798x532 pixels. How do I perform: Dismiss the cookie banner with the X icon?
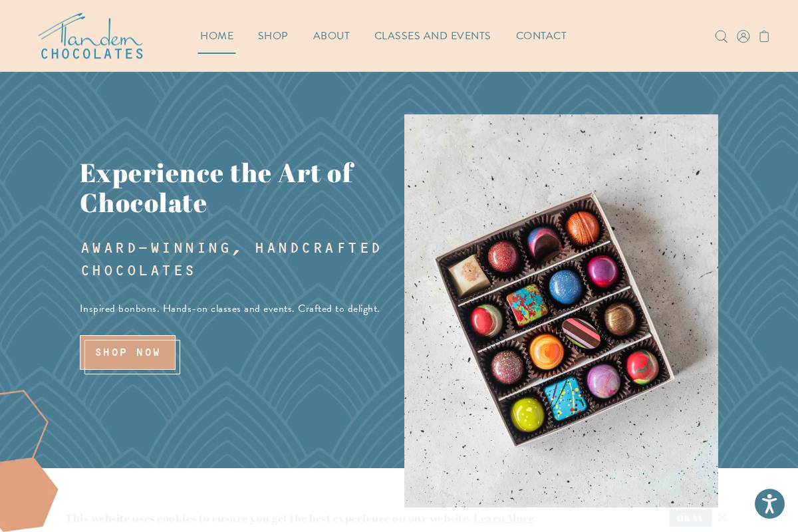[x=722, y=517]
